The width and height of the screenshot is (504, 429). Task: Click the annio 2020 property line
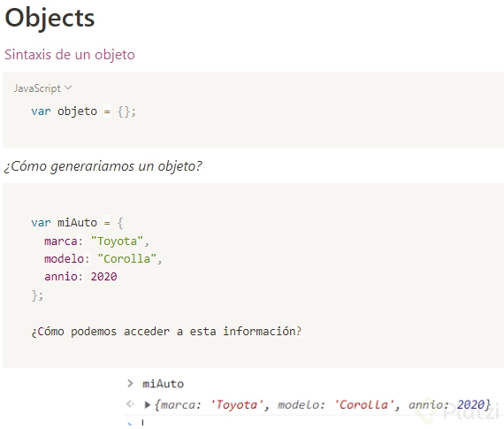point(80,276)
